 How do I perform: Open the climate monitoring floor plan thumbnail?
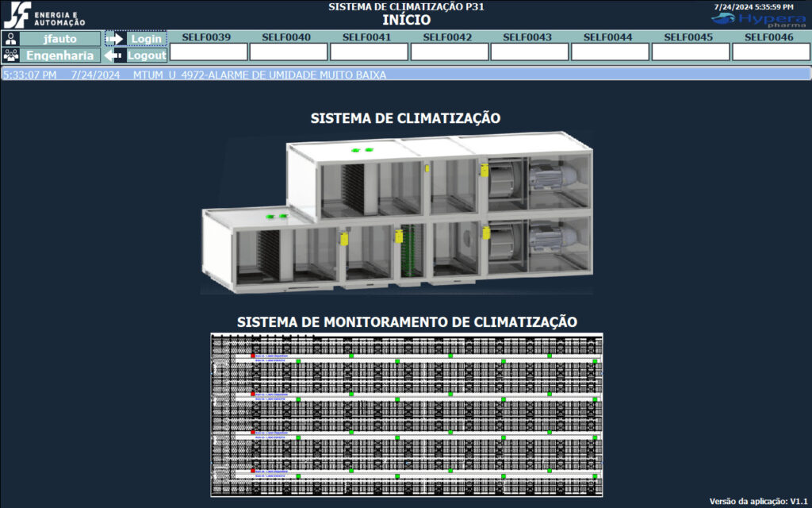click(x=407, y=414)
